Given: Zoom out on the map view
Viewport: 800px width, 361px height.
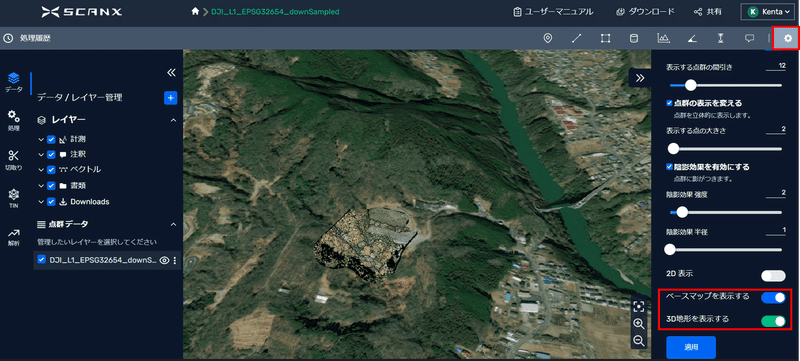Looking at the screenshot, I should (638, 341).
